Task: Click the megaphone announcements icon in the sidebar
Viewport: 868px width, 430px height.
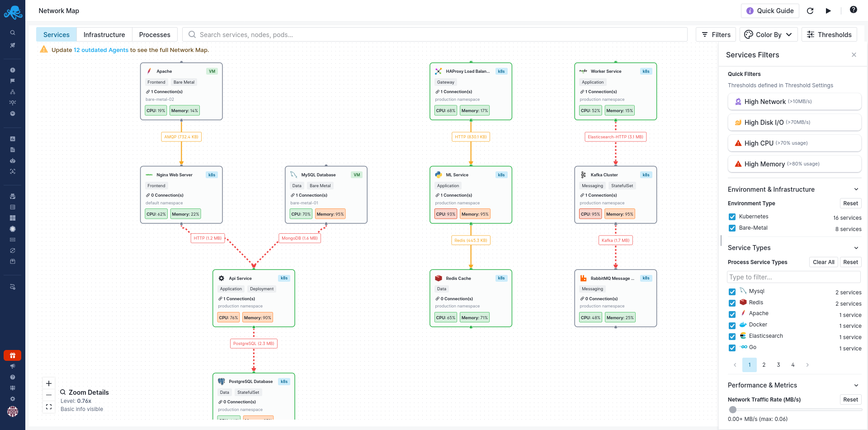Action: pos(13,366)
